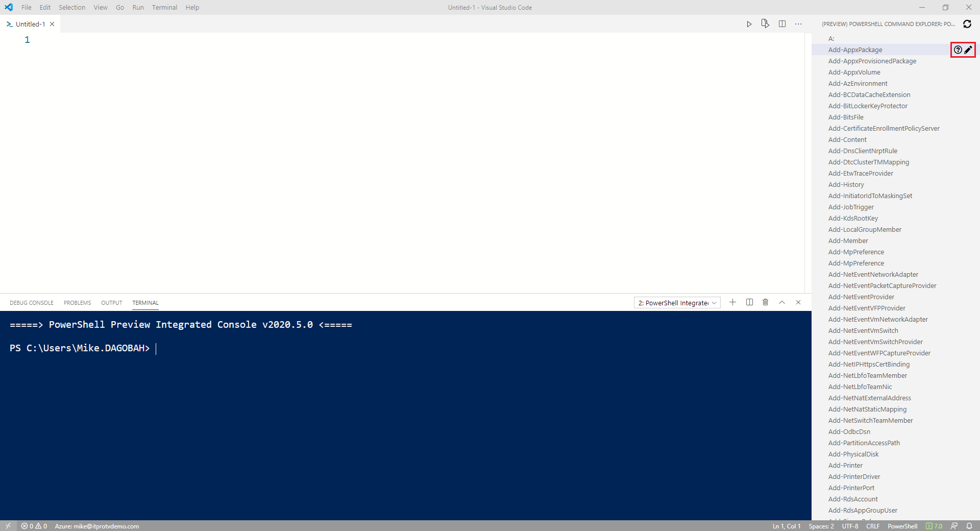980x531 pixels.
Task: Click into the PowerShell terminal prompt
Action: click(x=156, y=348)
